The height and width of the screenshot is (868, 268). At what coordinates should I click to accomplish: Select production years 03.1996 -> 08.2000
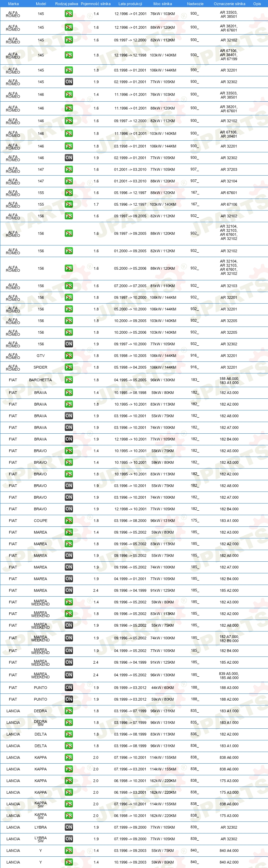130,521
